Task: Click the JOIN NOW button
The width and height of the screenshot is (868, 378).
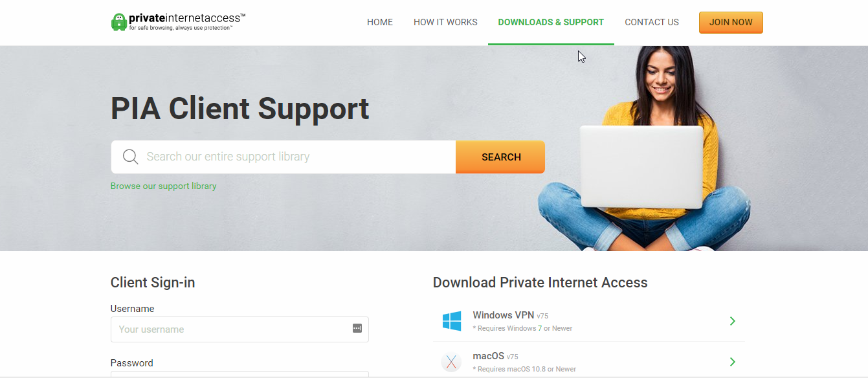Action: 731,22
